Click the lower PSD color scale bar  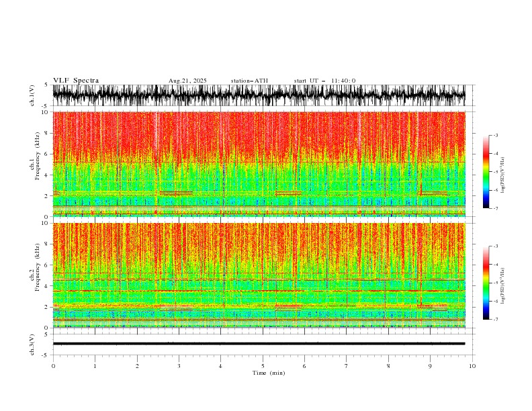(x=486, y=283)
